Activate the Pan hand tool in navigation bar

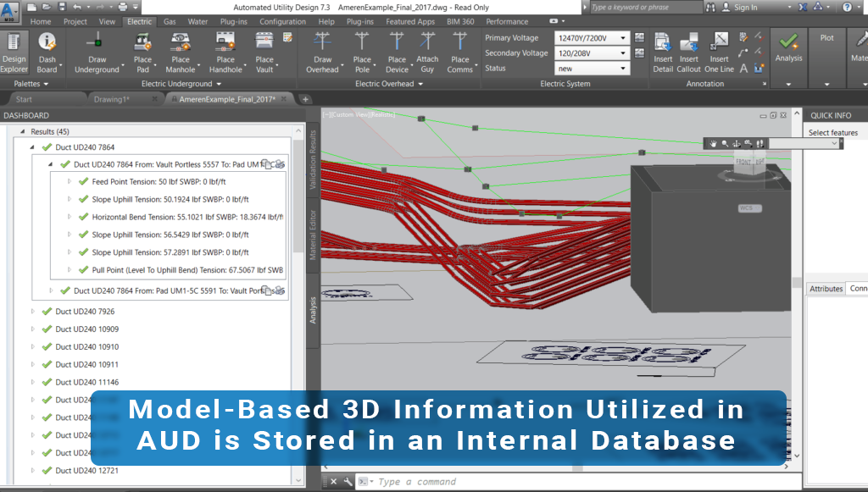[713, 144]
